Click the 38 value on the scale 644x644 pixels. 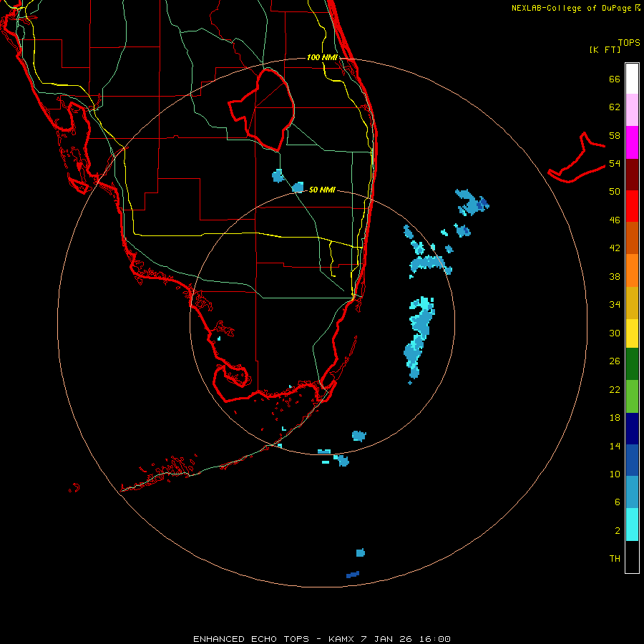[615, 276]
